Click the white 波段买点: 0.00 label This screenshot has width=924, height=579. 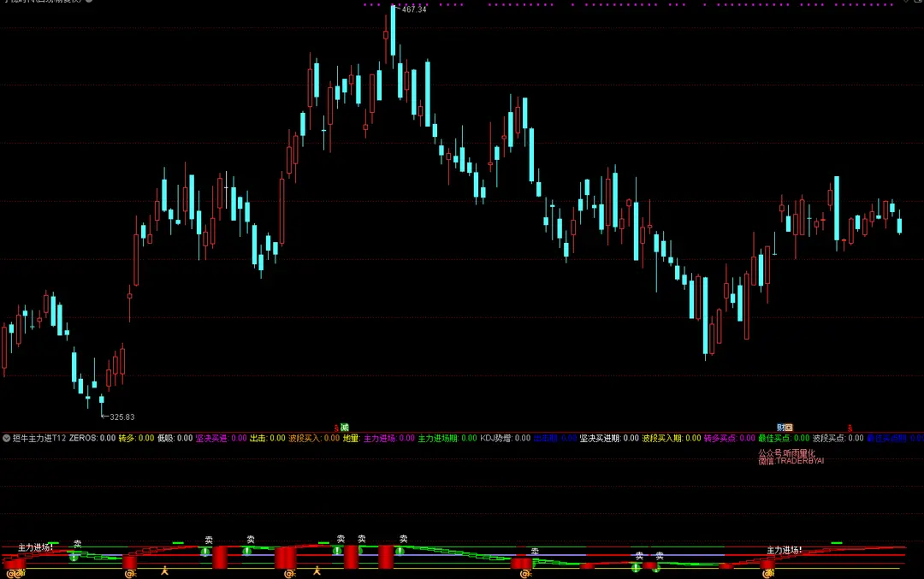[838, 438]
